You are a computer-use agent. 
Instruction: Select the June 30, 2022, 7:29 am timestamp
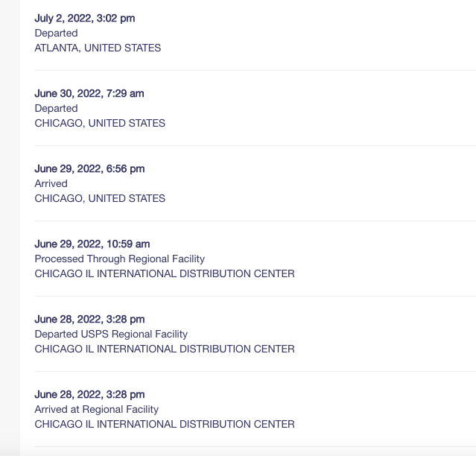pyautogui.click(x=89, y=93)
